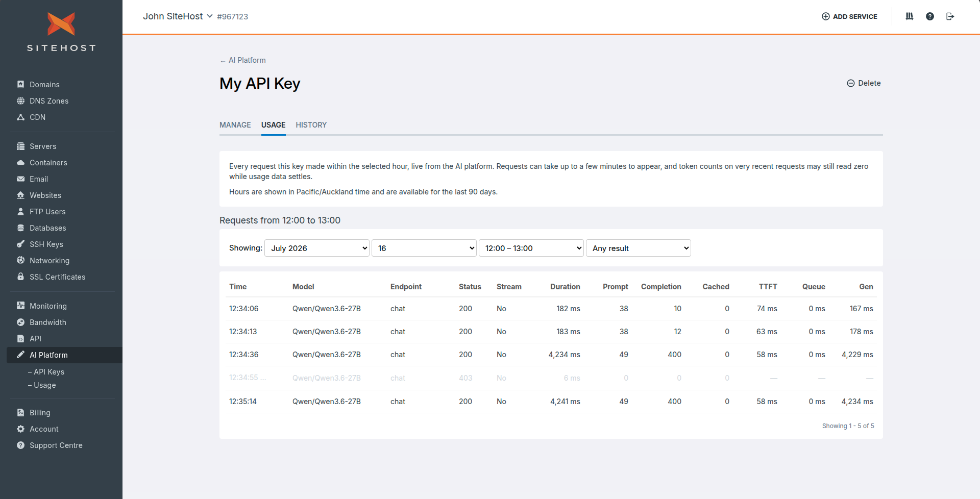
Task: Open the 12:00 – 13:00 hour dropdown
Action: pos(531,248)
